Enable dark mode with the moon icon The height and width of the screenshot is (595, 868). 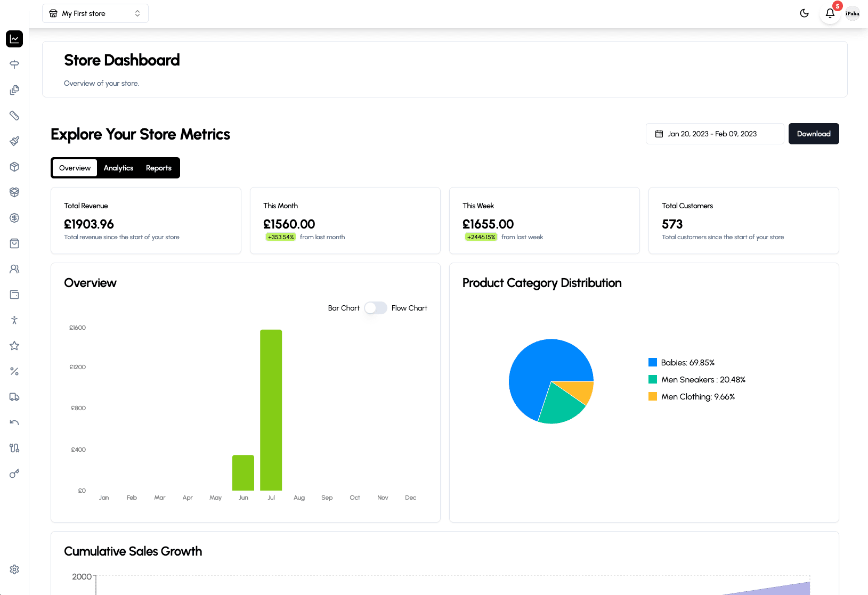(804, 13)
